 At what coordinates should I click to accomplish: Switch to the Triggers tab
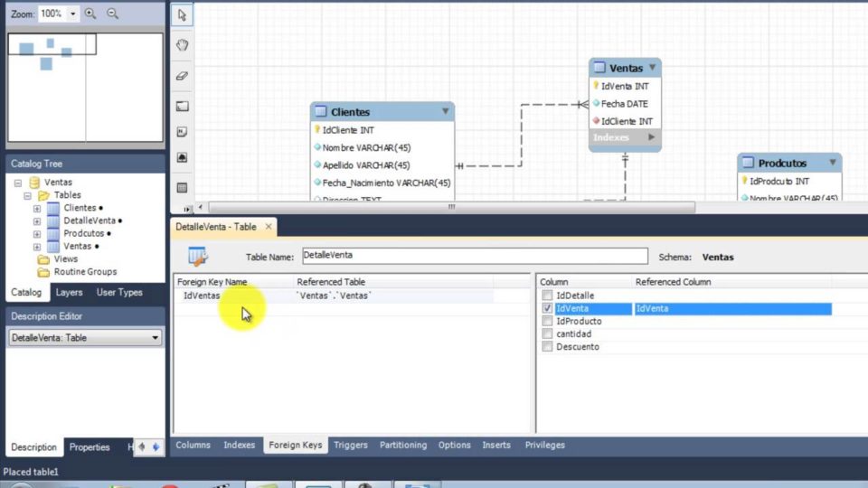[350, 446]
